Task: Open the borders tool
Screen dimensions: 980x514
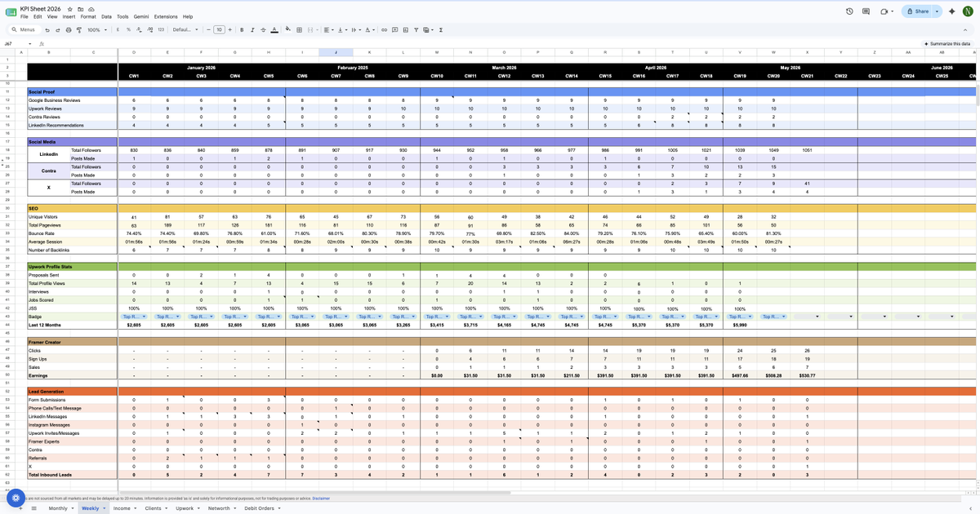Action: pyautogui.click(x=299, y=29)
